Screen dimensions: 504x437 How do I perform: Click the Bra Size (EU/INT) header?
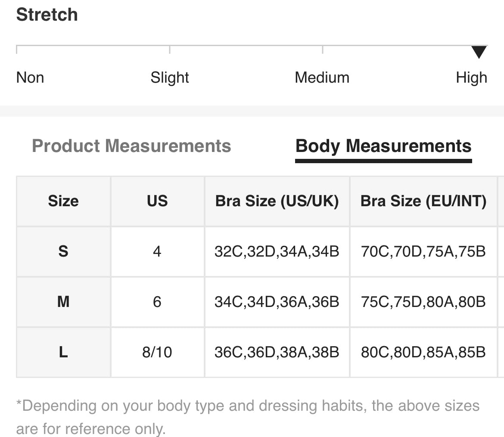[x=423, y=201]
